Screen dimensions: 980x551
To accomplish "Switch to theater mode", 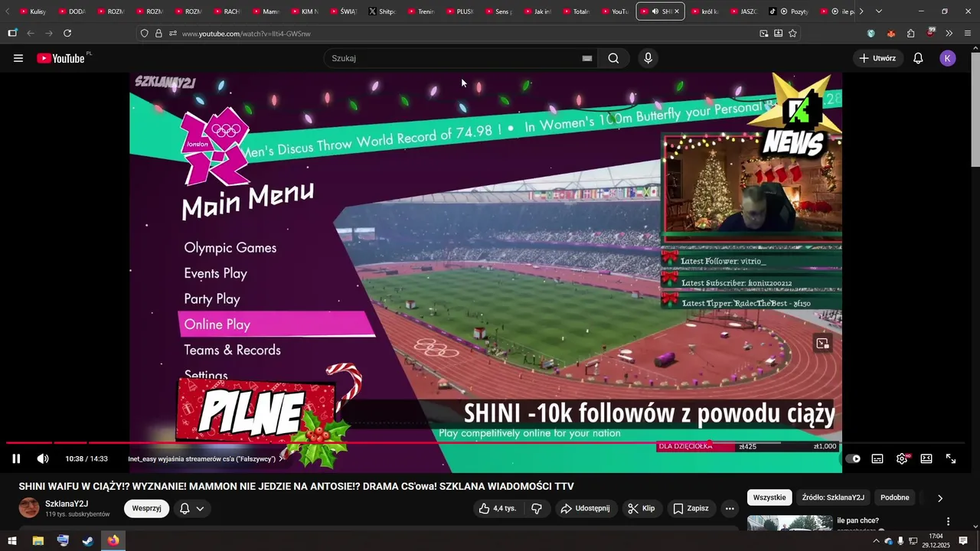I will (x=926, y=458).
